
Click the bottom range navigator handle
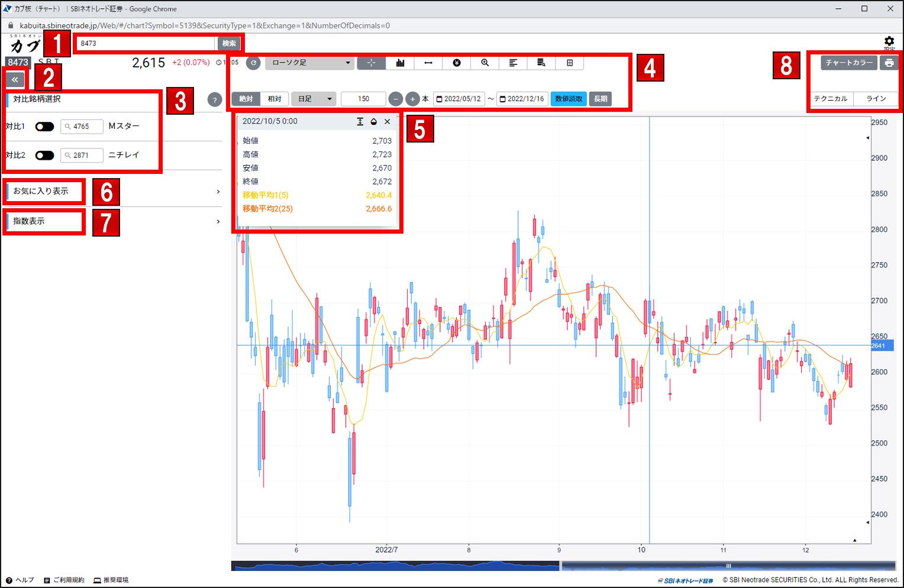(x=729, y=566)
